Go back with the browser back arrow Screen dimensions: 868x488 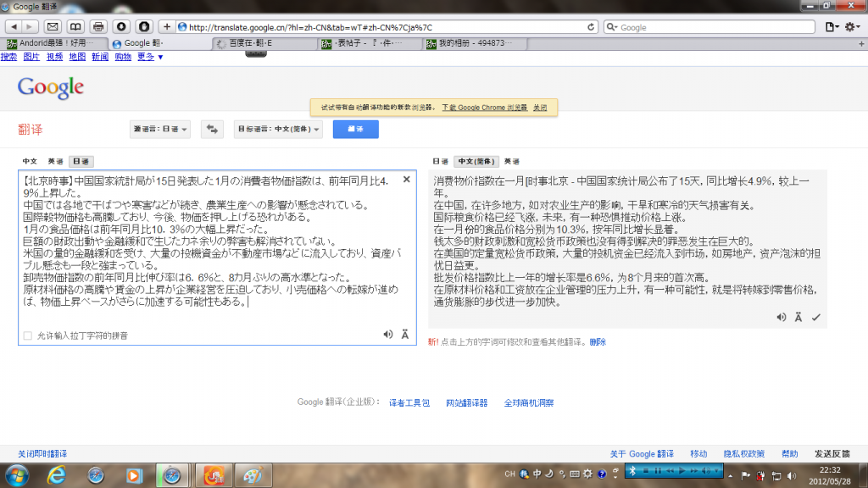coord(14,26)
